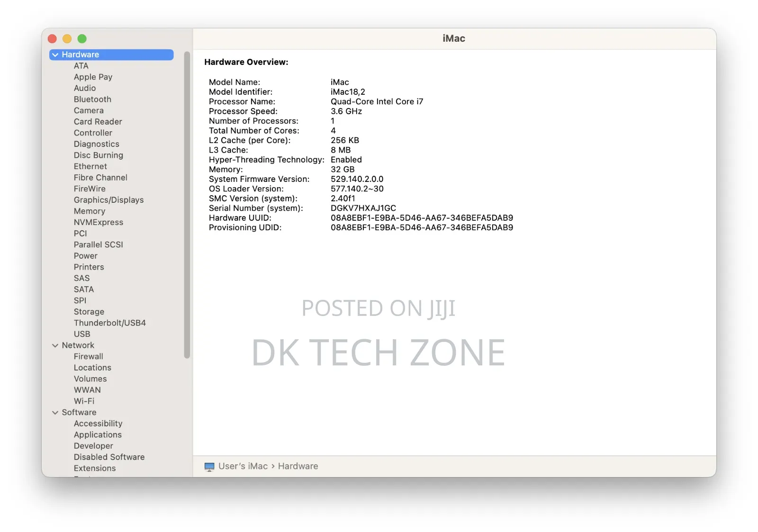Viewport: 758px width, 532px height.
Task: Select Ethernet in the sidebar
Action: click(90, 166)
